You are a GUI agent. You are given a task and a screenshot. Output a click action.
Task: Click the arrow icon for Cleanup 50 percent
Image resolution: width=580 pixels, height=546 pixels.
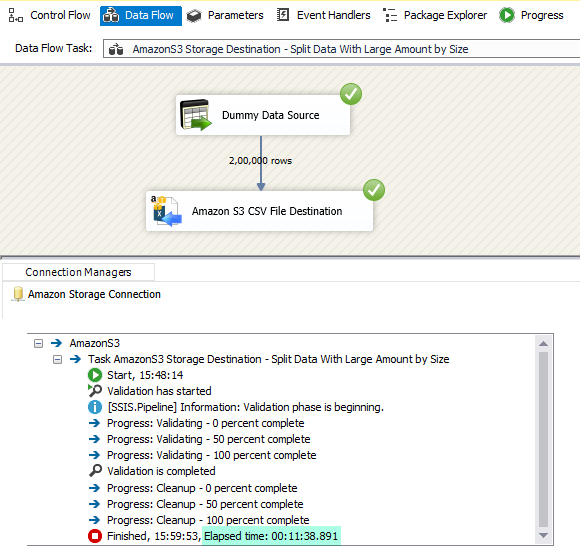pos(95,504)
